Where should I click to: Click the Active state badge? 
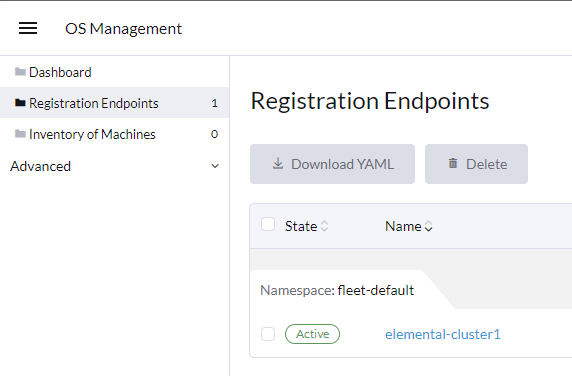312,334
